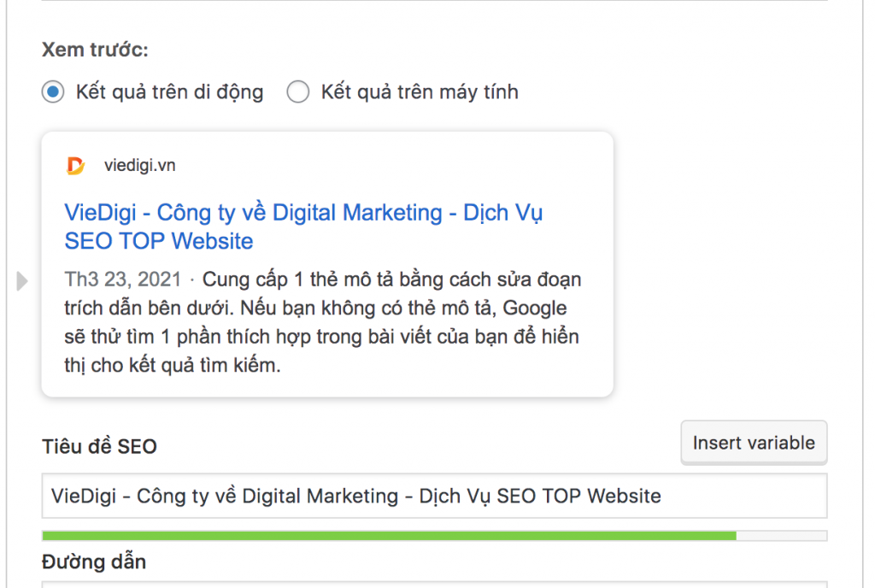875x588 pixels.
Task: Expand the panel using the gray triangle arrow
Action: pyautogui.click(x=21, y=279)
